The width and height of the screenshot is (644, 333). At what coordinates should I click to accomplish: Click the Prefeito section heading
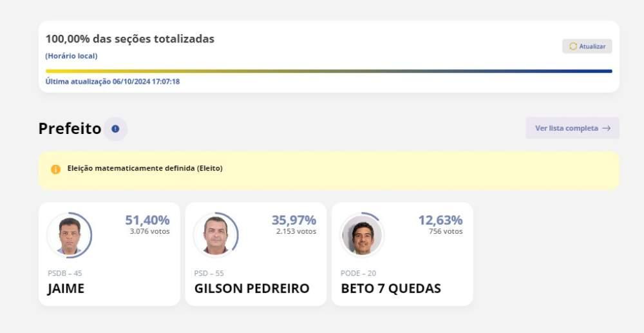coord(70,129)
